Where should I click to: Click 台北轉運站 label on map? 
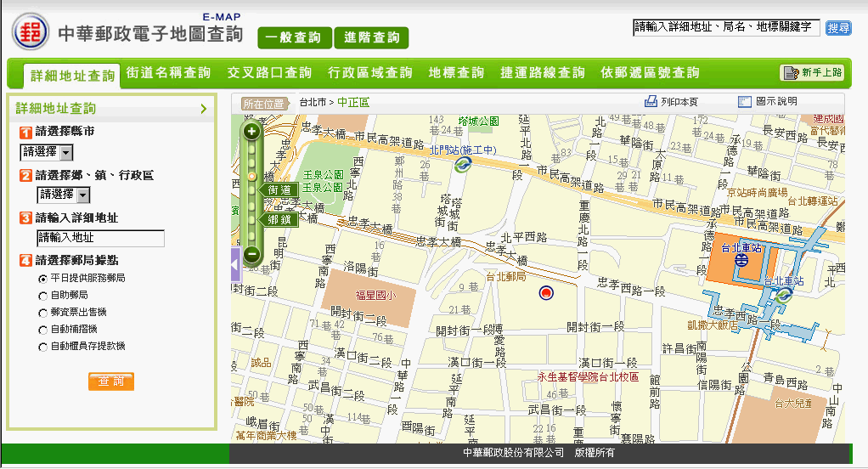(813, 201)
